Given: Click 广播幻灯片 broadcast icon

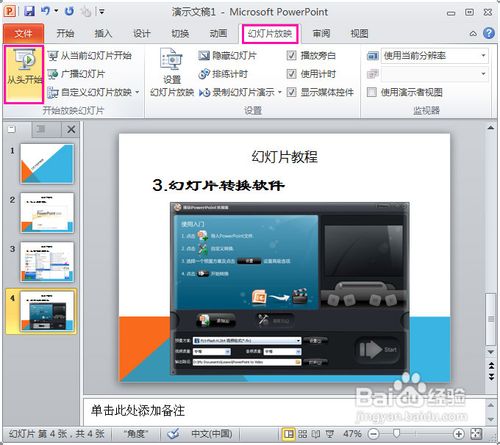Looking at the screenshot, I should click(53, 74).
